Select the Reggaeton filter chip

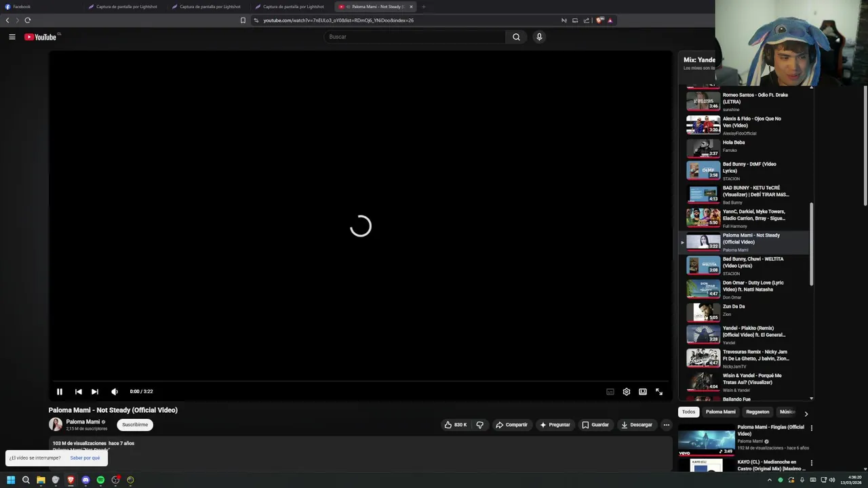coord(757,412)
